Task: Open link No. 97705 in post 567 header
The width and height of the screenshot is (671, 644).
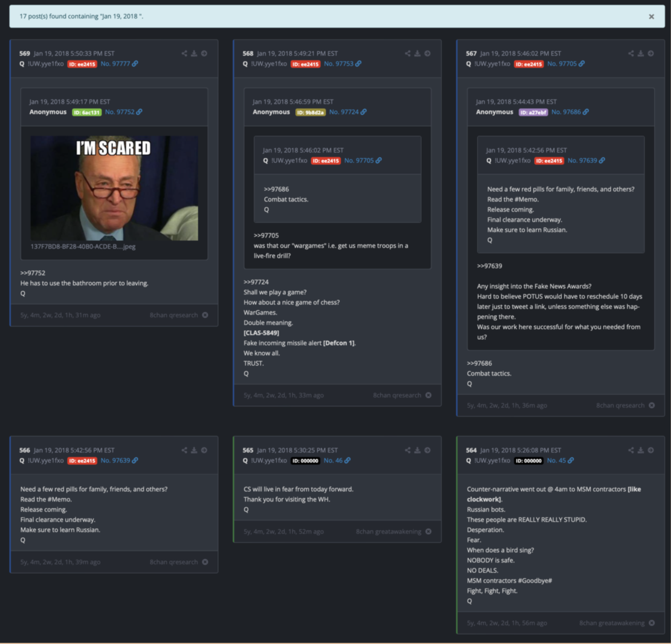Action: [x=566, y=64]
